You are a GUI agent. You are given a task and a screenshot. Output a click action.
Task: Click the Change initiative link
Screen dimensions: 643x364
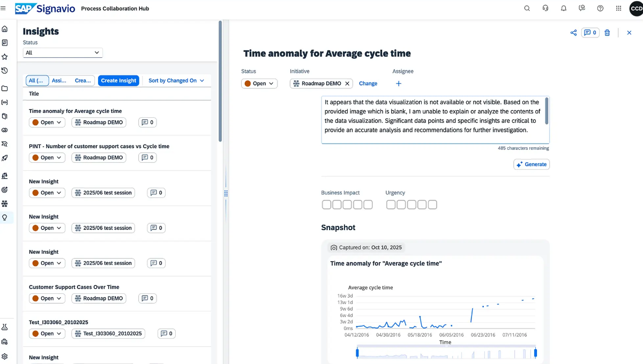(x=368, y=84)
